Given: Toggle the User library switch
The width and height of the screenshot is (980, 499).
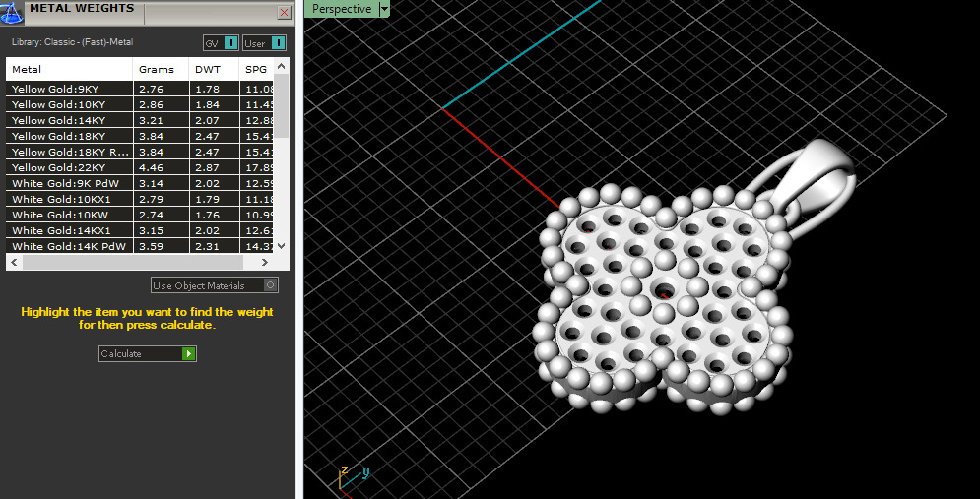Looking at the screenshot, I should [264, 43].
